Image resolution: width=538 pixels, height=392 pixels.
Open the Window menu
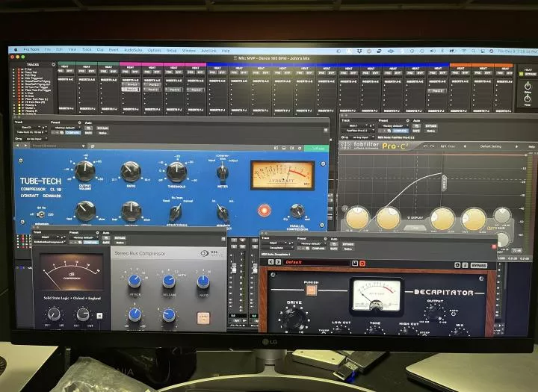tap(189, 51)
